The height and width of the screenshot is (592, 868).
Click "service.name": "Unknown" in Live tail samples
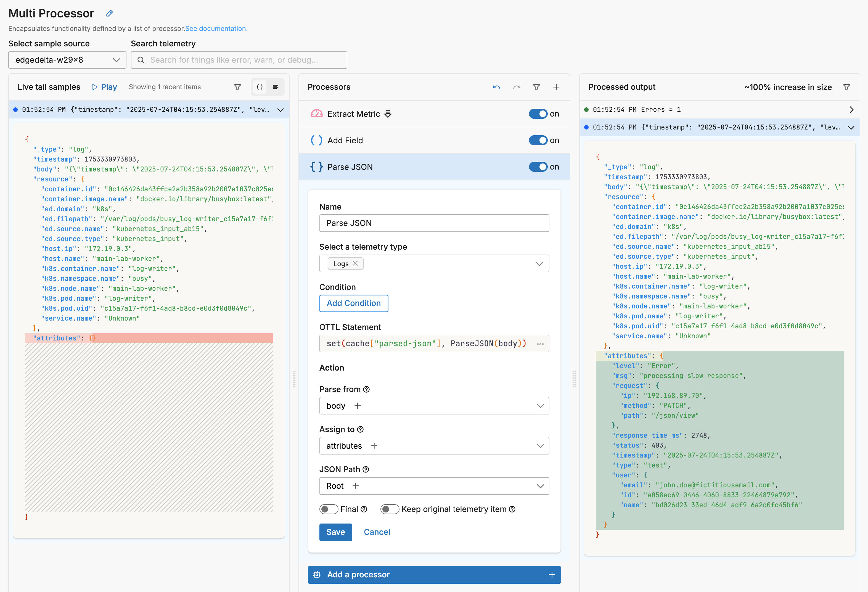[90, 319]
